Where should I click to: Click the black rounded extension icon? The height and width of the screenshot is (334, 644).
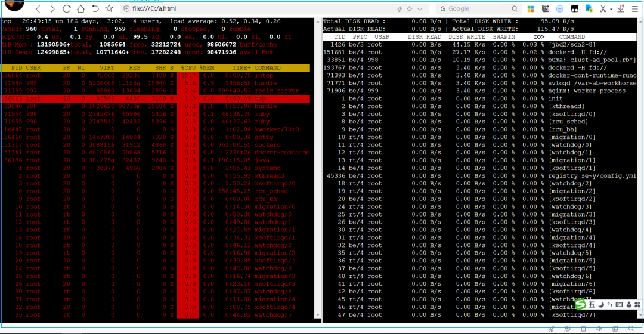pyautogui.click(x=575, y=8)
